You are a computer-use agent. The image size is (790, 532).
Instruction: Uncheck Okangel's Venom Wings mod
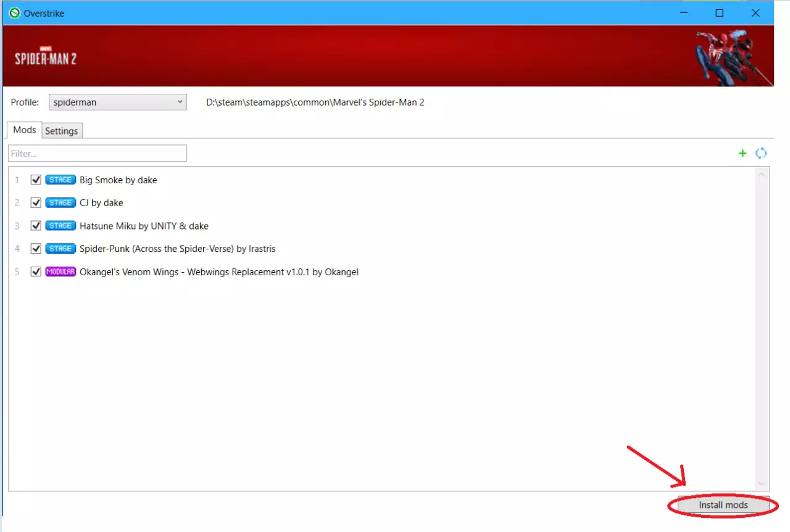tap(36, 272)
